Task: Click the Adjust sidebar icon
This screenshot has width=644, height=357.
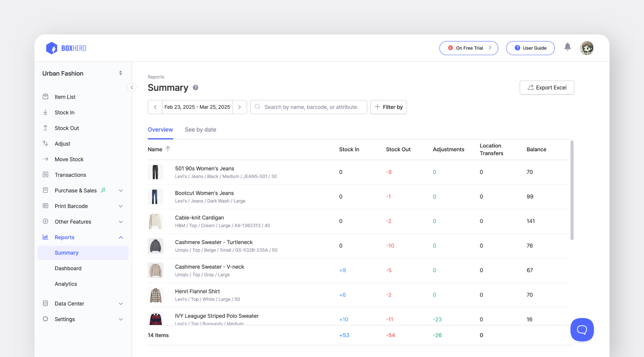Action: [46, 143]
